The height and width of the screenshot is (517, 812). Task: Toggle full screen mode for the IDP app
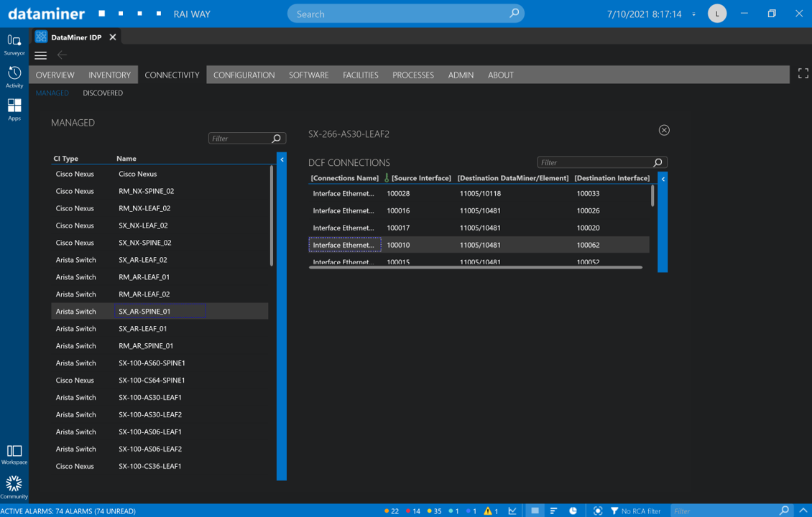pyautogui.click(x=803, y=73)
